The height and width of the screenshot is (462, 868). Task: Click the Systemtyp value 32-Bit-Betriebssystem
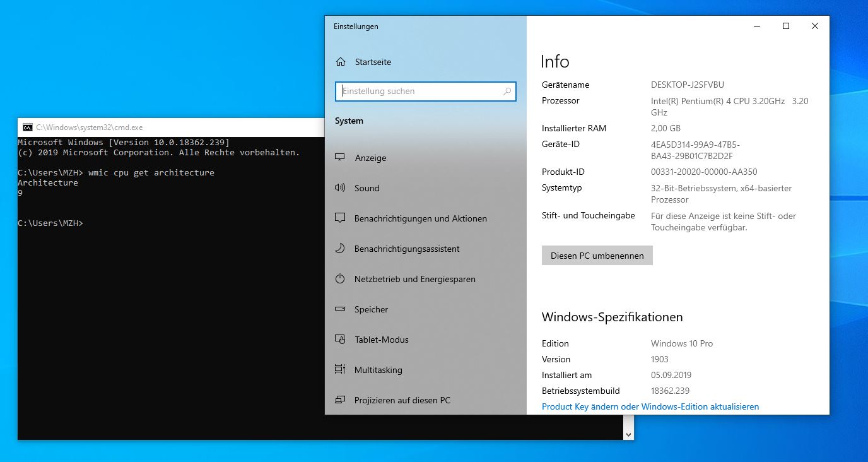(x=722, y=194)
